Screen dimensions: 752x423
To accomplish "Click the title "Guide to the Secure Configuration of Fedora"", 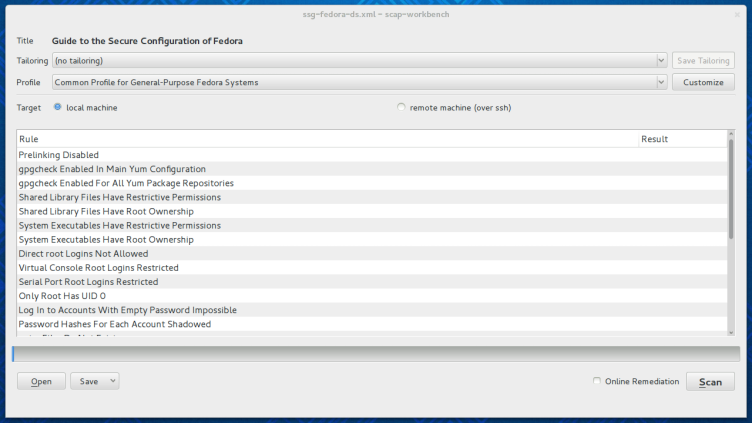I will pos(147,41).
